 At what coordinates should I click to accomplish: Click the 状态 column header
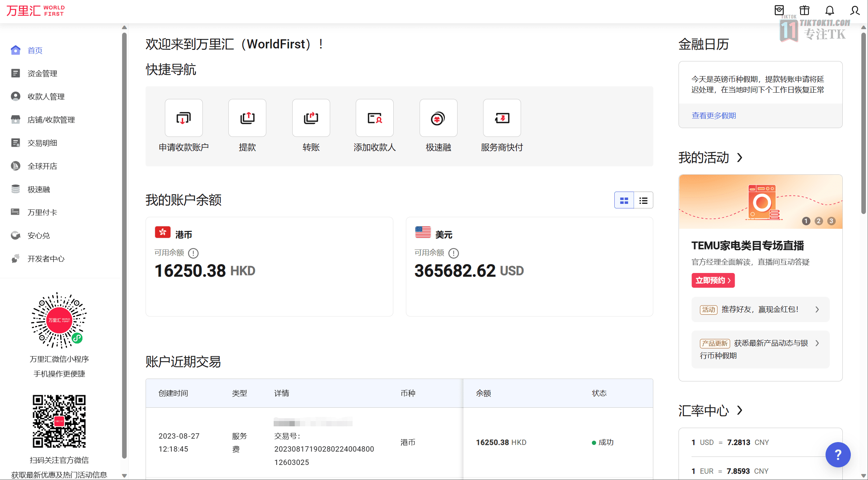pyautogui.click(x=599, y=393)
